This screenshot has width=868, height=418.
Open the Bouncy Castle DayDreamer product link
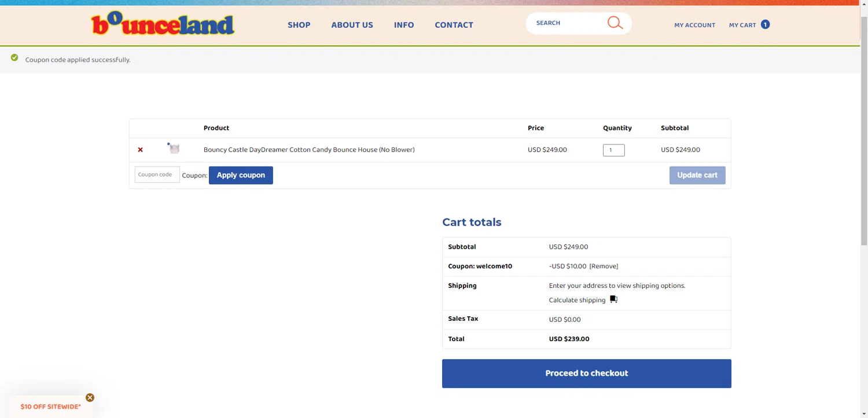[x=309, y=150]
